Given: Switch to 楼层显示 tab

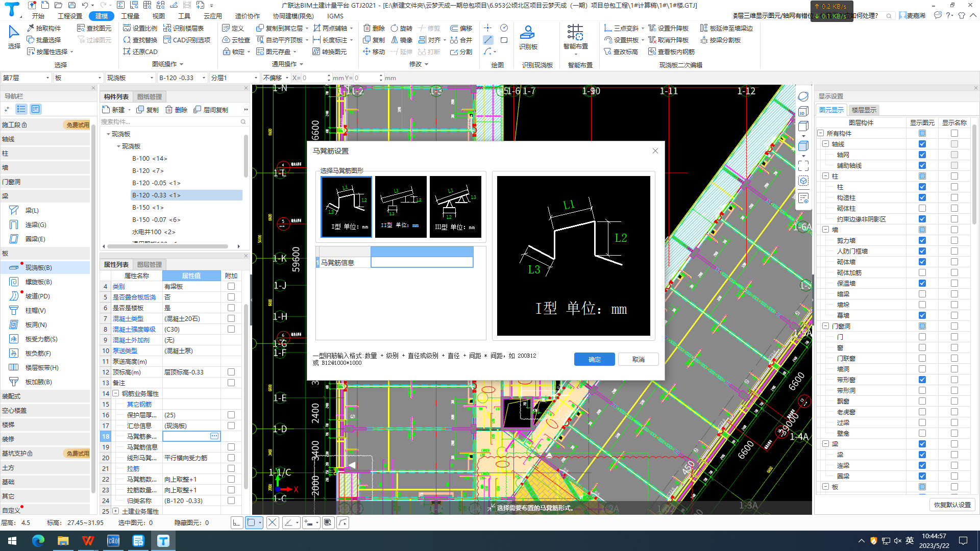Looking at the screenshot, I should [x=864, y=110].
